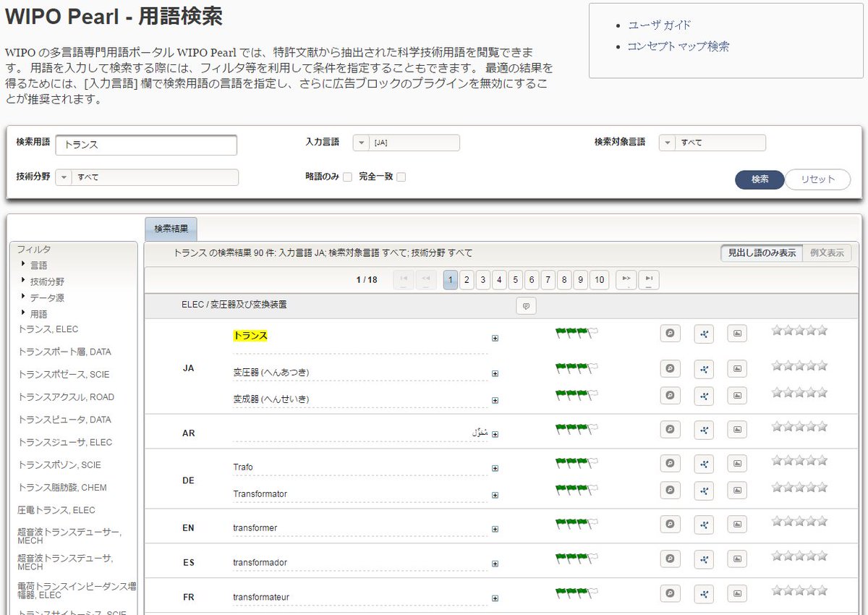Filter by トランスジューサ, ELEC
The height and width of the screenshot is (615, 868).
click(x=65, y=442)
